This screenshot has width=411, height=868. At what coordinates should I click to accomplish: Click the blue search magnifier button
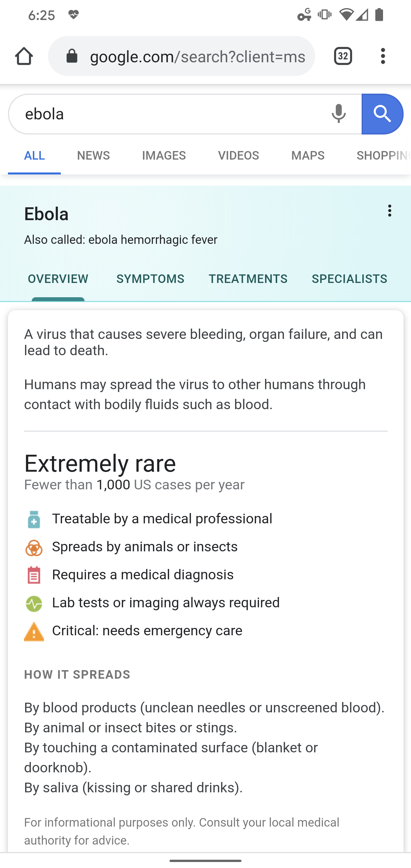tap(382, 114)
